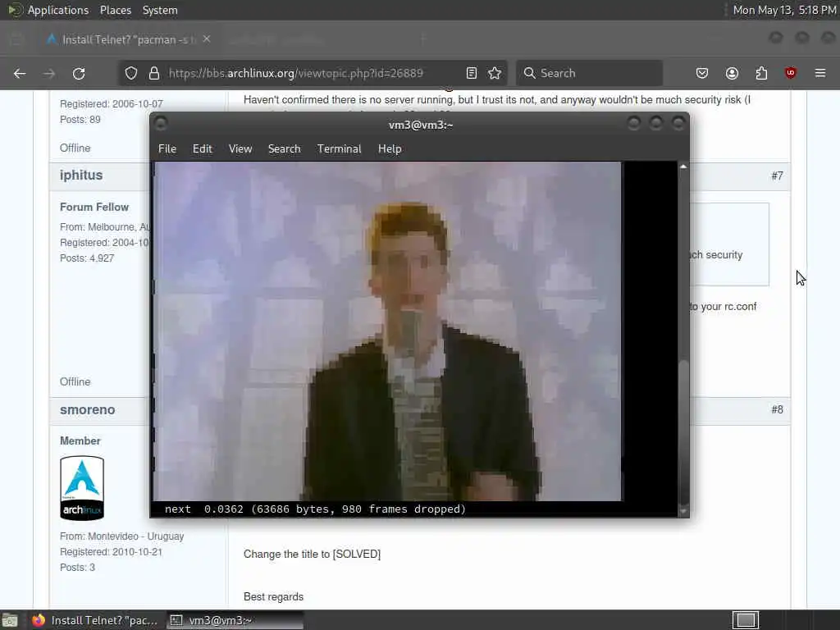Reload the page in Firefox
This screenshot has height=630, width=840.
pos(79,73)
